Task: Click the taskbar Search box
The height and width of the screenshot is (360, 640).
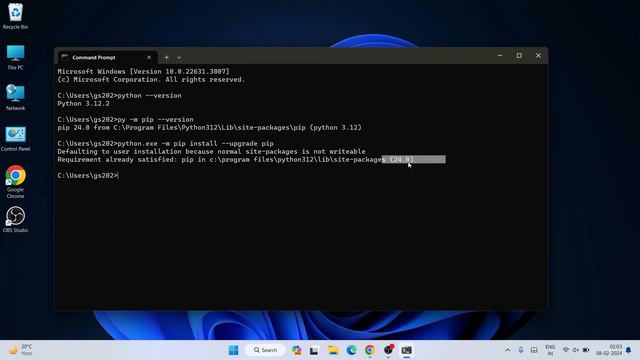Action: (x=265, y=350)
